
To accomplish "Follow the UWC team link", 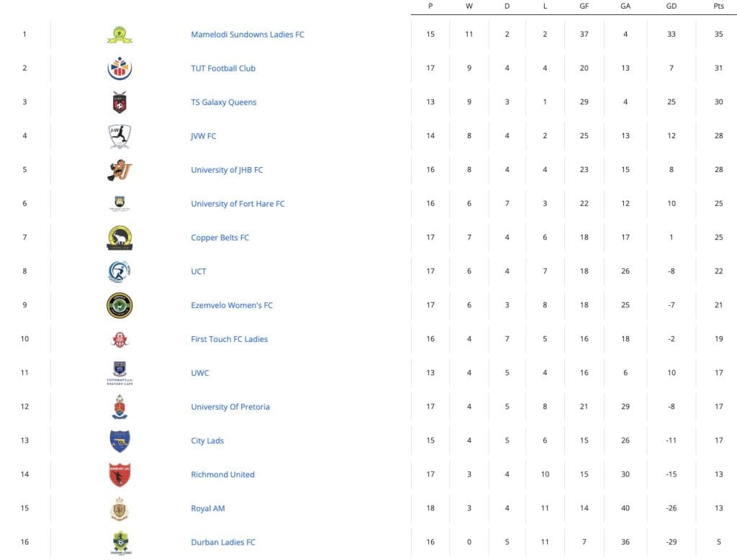I will (x=200, y=373).
